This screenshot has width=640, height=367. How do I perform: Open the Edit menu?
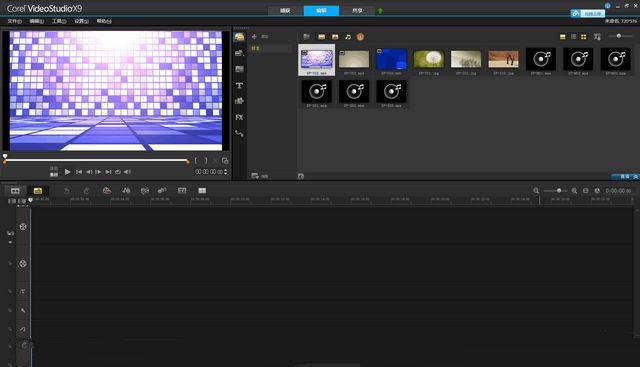(36, 21)
